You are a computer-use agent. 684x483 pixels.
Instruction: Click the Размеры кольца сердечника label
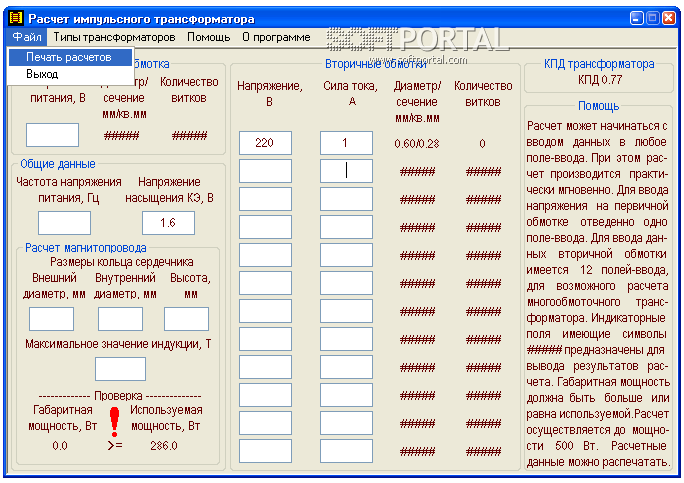(x=122, y=262)
